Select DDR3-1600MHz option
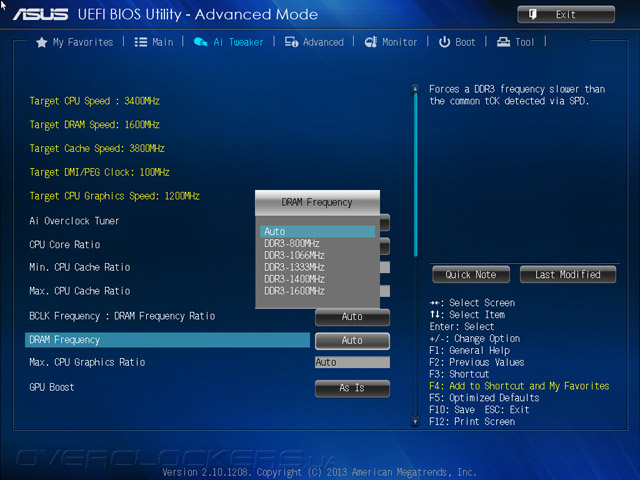The height and width of the screenshot is (480, 640). (317, 291)
